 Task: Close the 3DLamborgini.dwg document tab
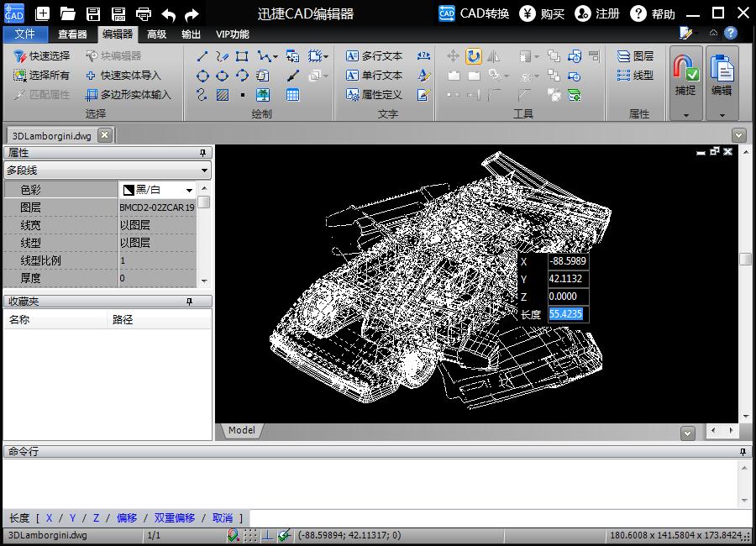(105, 135)
